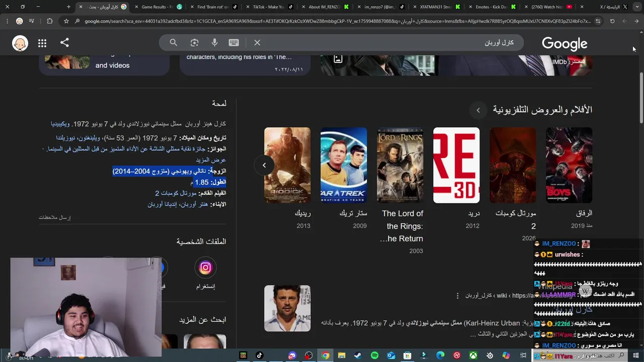The image size is (644, 362).
Task: Open TikTok from the taskbar
Action: click(x=259, y=355)
